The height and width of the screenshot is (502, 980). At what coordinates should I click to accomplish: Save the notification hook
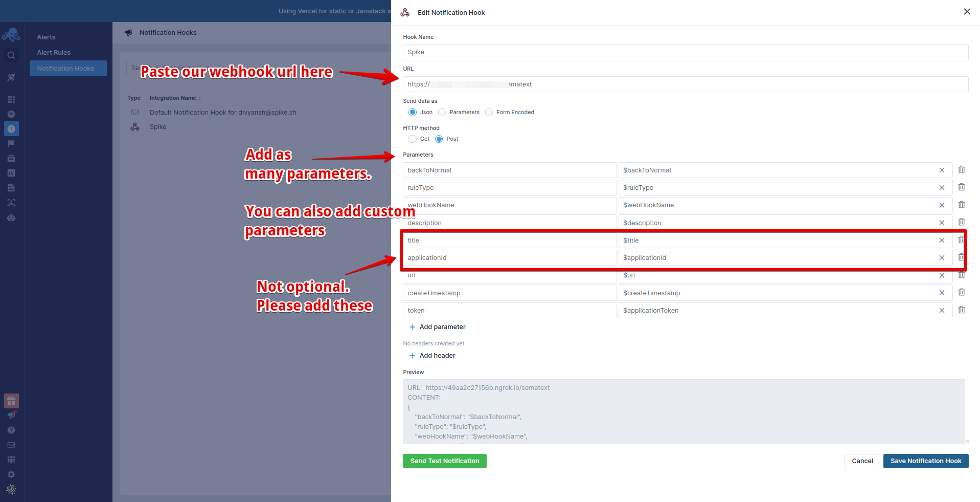(926, 461)
